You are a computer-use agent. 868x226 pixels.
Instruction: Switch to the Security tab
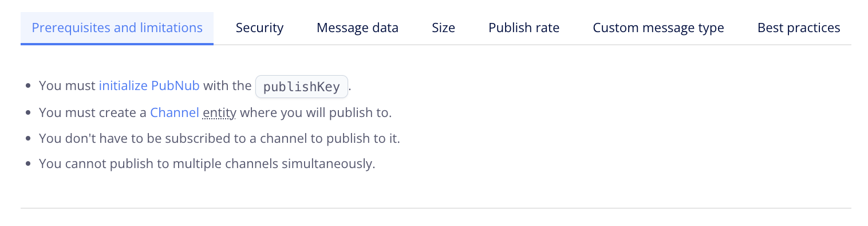click(259, 28)
